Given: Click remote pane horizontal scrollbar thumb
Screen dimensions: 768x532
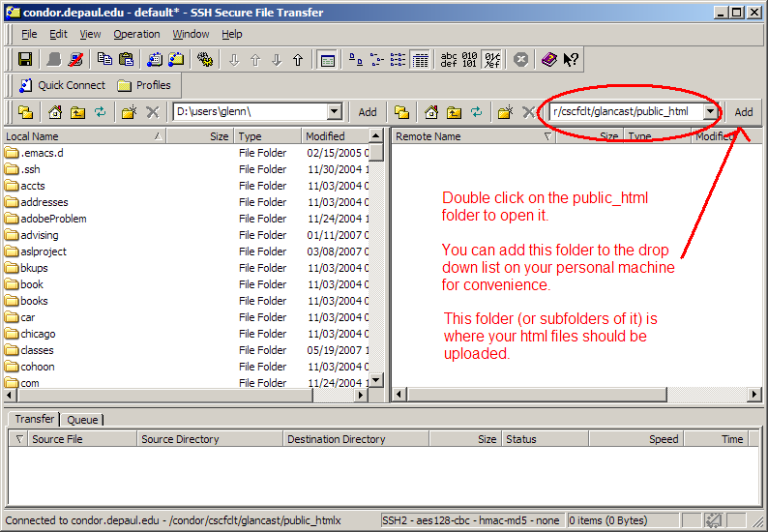Looking at the screenshot, I should [x=537, y=394].
